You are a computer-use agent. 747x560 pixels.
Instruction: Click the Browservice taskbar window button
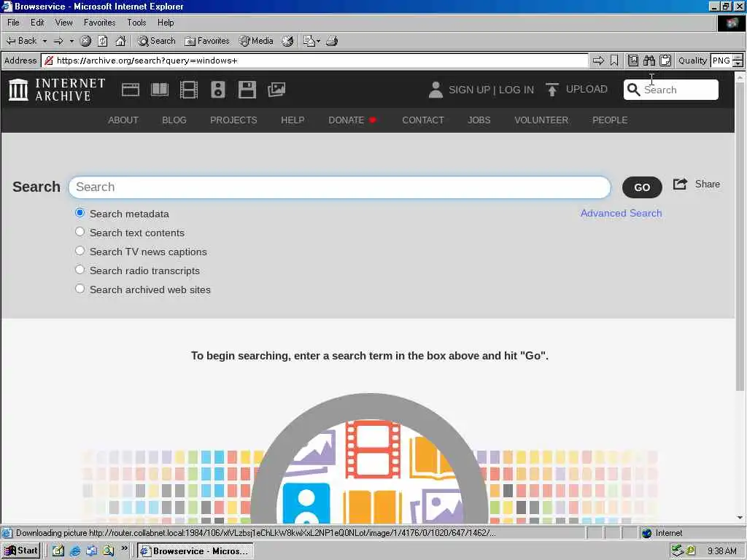coord(196,551)
